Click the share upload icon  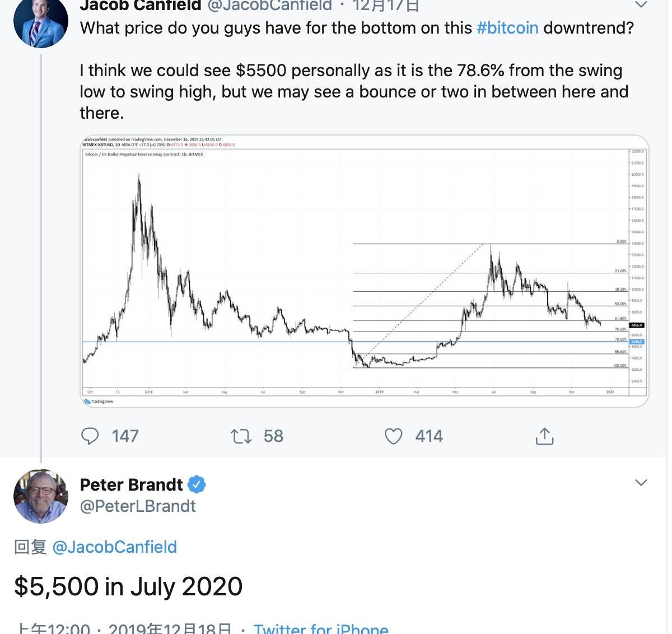click(x=544, y=436)
